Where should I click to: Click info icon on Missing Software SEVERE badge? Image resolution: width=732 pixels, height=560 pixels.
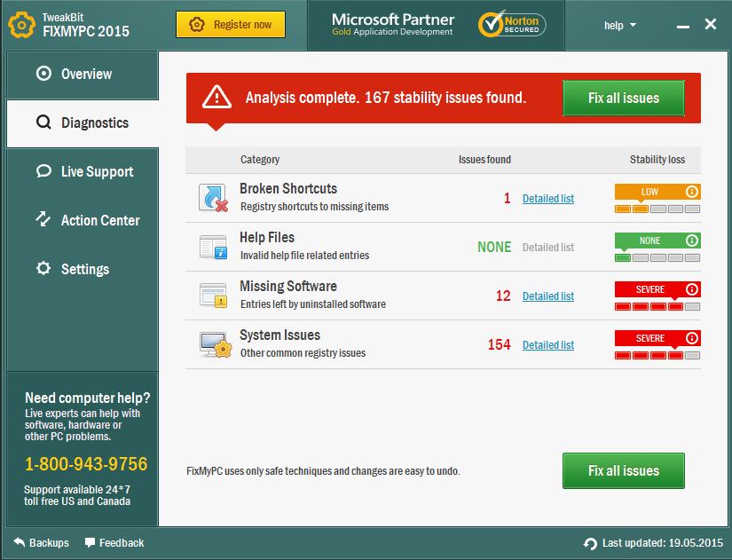pyautogui.click(x=692, y=289)
